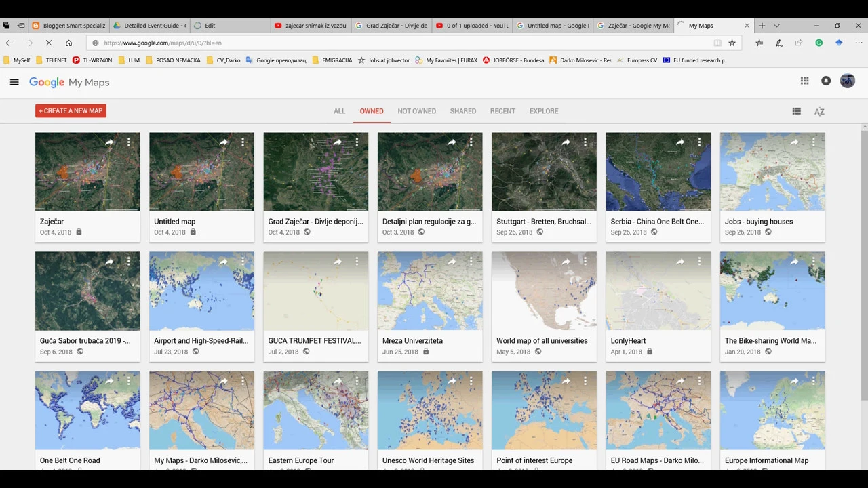View the RECENT maps tab
The image size is (868, 488).
pyautogui.click(x=503, y=111)
